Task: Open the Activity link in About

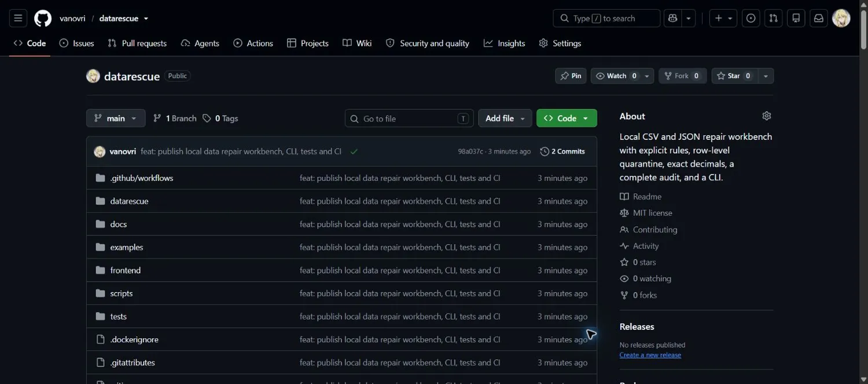Action: pyautogui.click(x=639, y=246)
